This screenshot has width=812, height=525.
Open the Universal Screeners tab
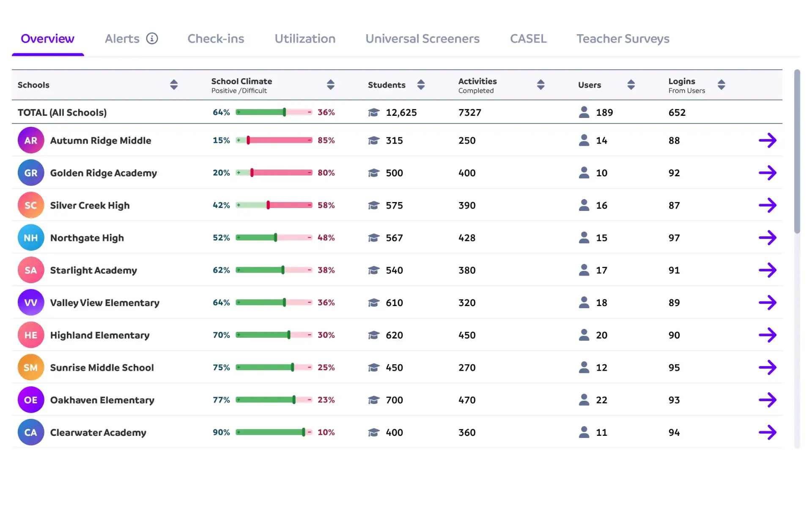click(x=422, y=38)
